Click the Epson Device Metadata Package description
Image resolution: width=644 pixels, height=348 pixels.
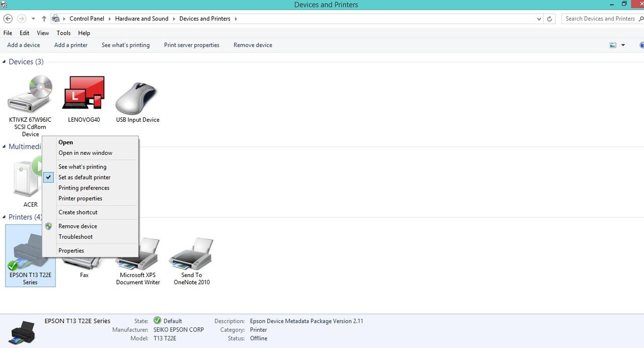[x=306, y=321]
